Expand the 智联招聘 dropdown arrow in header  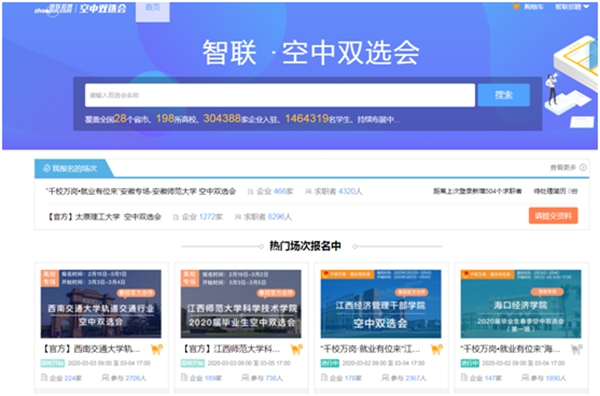(586, 7)
